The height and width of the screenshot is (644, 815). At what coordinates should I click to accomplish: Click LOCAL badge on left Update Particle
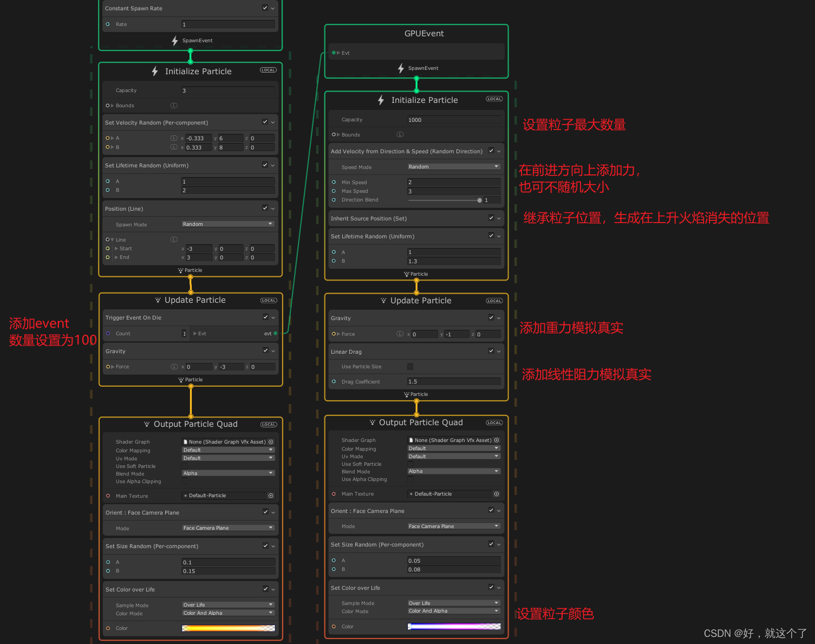(269, 300)
